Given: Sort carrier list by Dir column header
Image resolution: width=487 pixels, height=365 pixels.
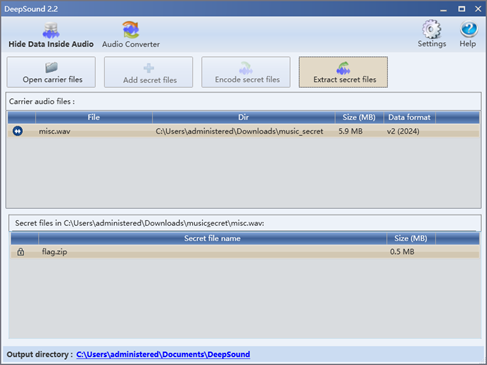Looking at the screenshot, I should pos(244,117).
